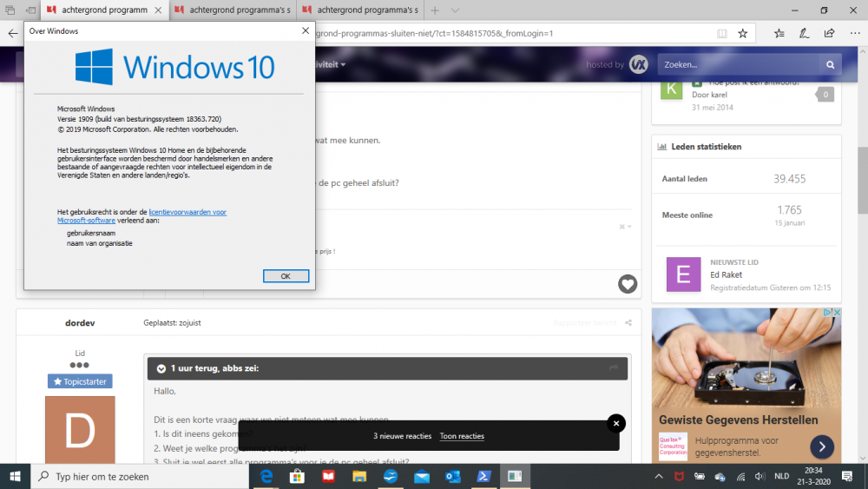Open network Wi-Fi tray icon

(x=740, y=476)
